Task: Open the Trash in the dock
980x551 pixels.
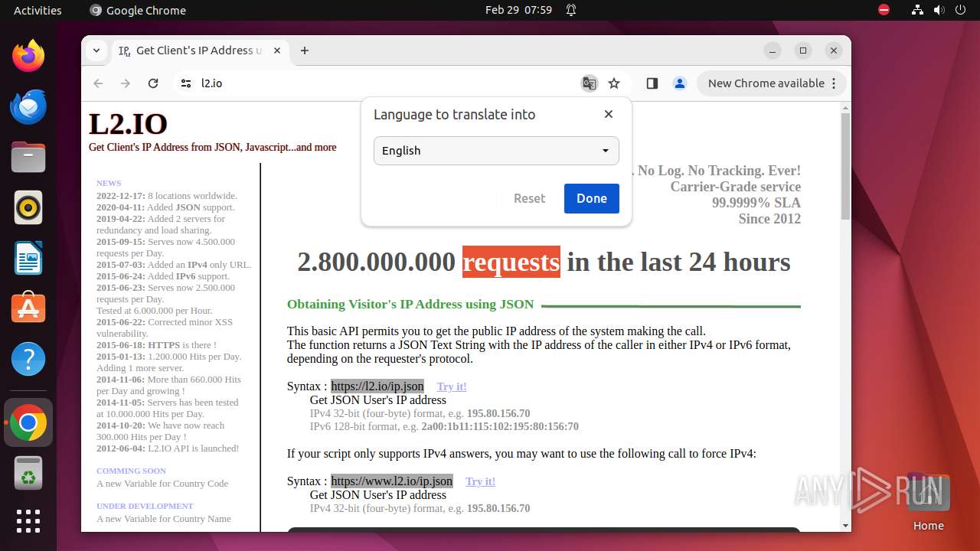Action: 28,473
